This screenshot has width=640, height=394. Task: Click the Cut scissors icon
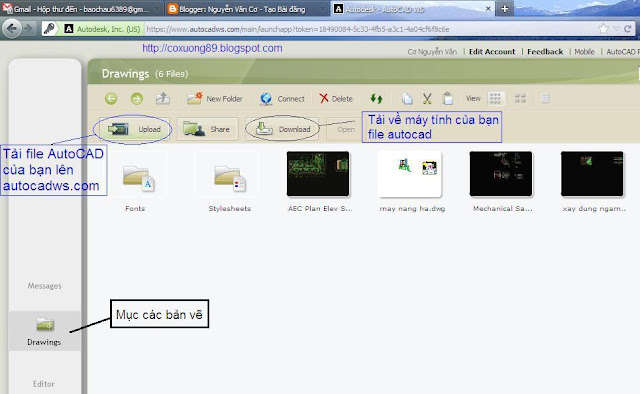coord(427,98)
